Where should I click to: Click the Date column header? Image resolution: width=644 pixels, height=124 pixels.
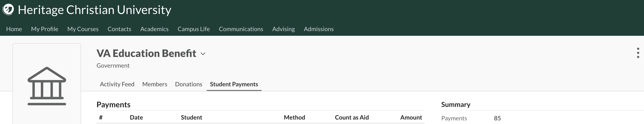(x=136, y=117)
